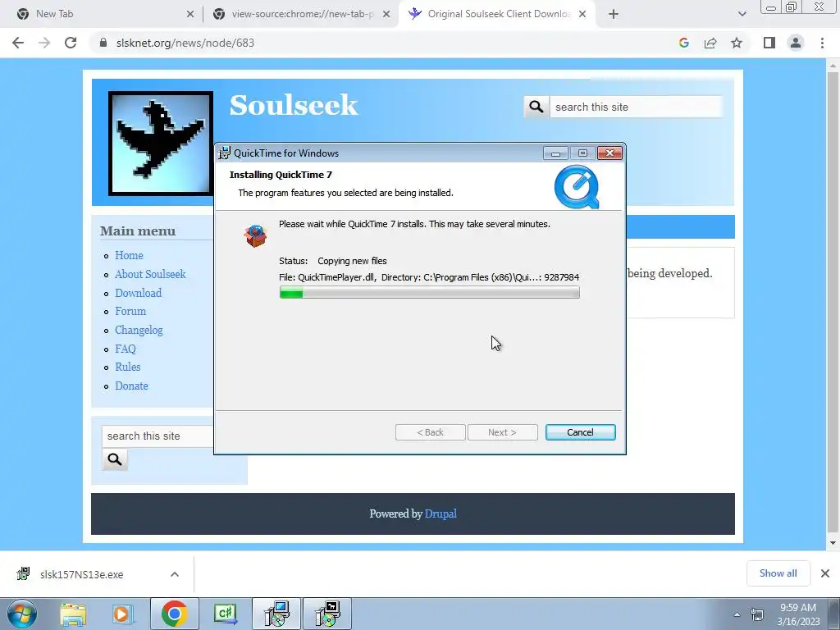Dismiss the downloads bar

[825, 573]
